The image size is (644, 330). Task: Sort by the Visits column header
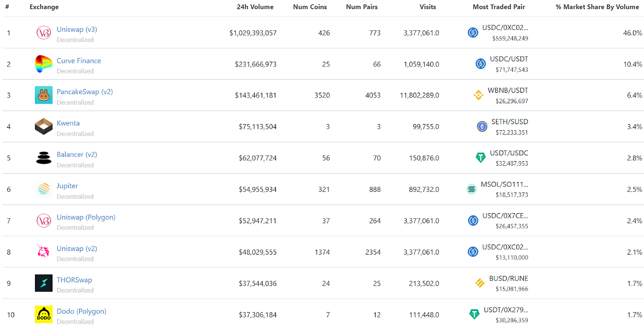pos(428,7)
